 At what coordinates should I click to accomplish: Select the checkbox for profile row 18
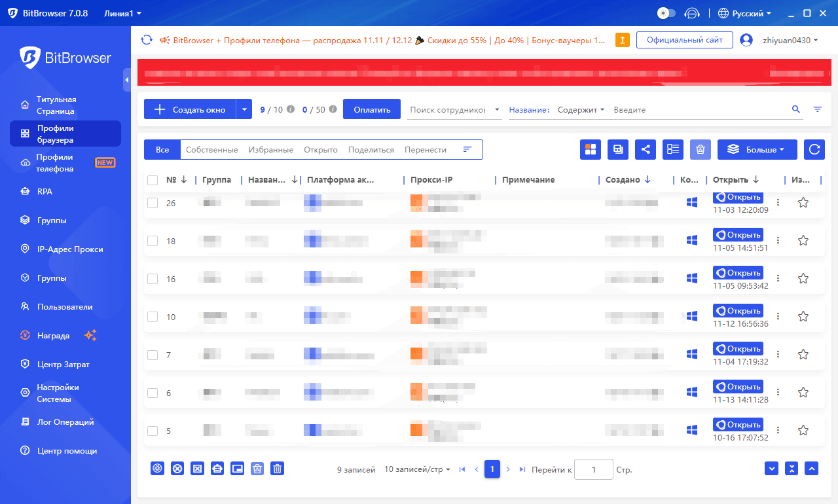coord(153,241)
